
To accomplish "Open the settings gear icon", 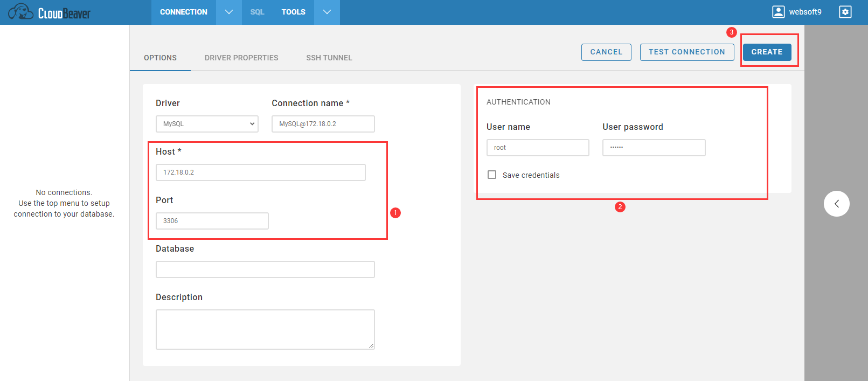I will click(845, 12).
